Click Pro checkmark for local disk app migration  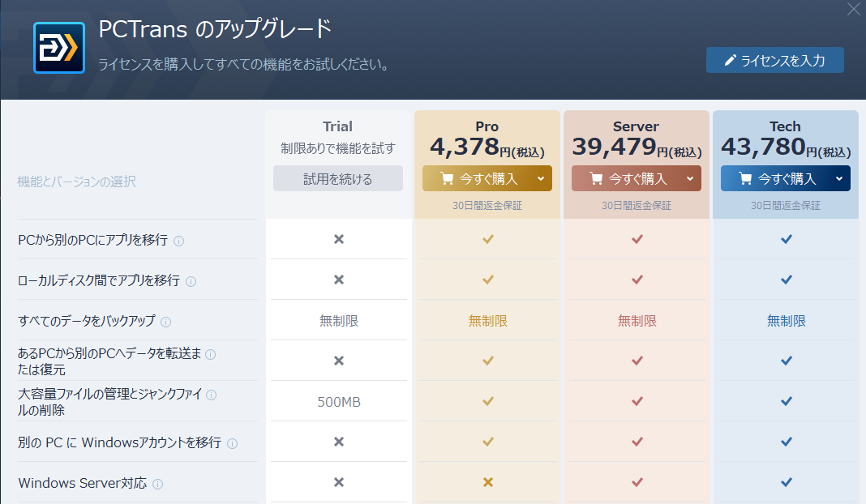487,280
